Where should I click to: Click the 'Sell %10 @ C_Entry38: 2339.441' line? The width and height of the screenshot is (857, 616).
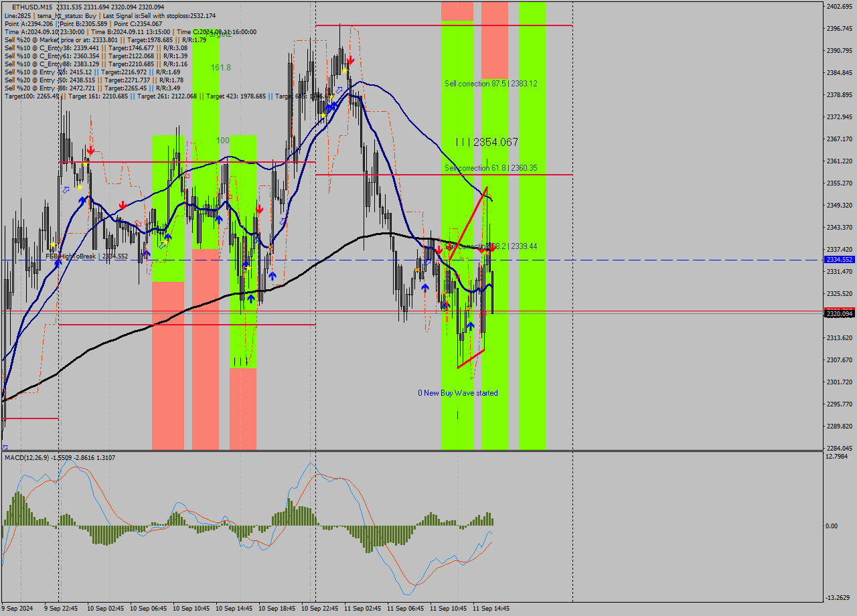[x=96, y=48]
